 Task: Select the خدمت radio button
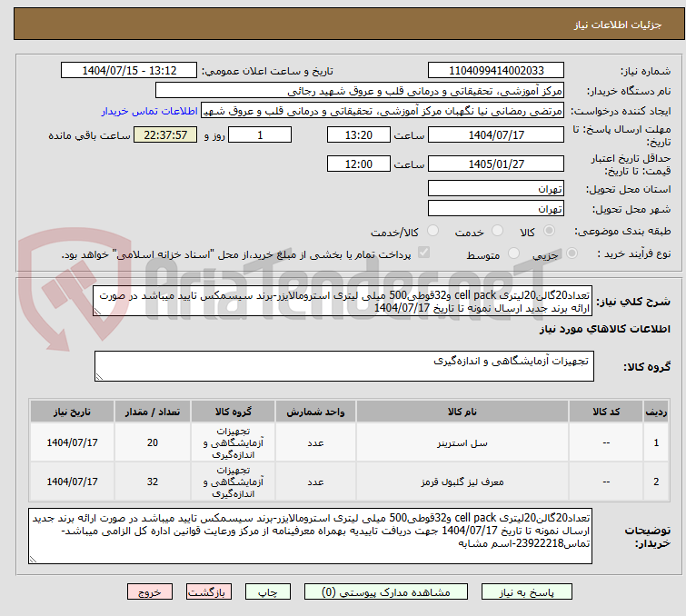[x=497, y=231]
